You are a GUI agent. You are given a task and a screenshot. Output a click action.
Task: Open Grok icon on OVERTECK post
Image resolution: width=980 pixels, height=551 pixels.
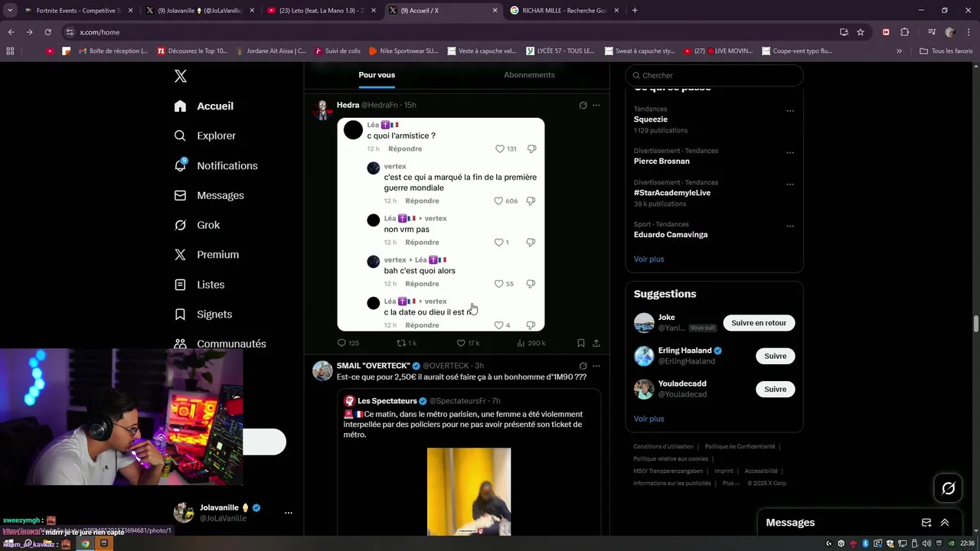583,367
